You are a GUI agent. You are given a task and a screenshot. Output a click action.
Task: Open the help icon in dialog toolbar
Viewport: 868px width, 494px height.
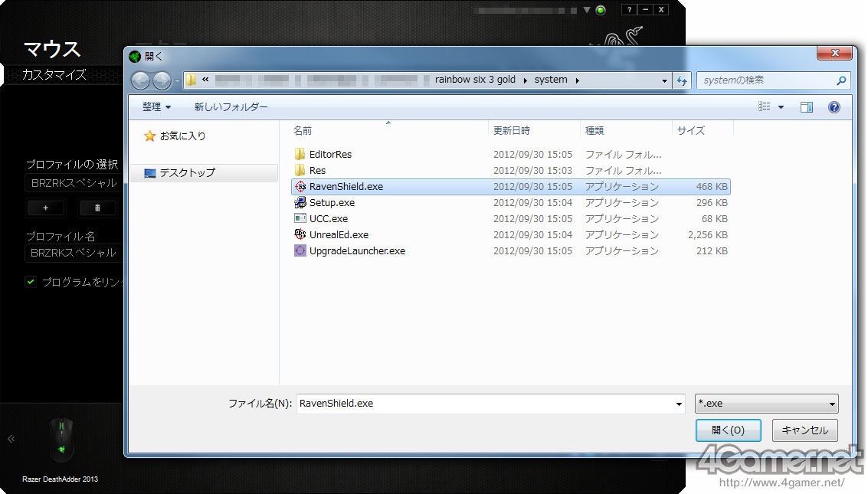(x=834, y=107)
